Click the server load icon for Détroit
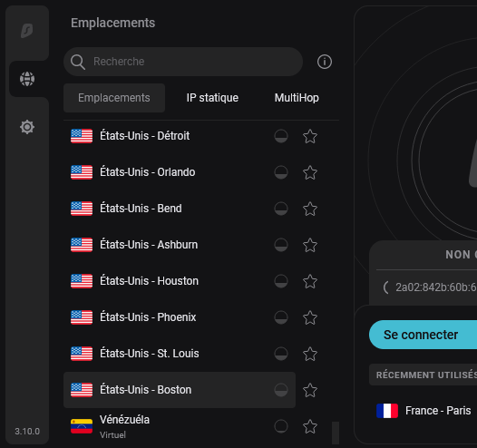 [x=281, y=136]
